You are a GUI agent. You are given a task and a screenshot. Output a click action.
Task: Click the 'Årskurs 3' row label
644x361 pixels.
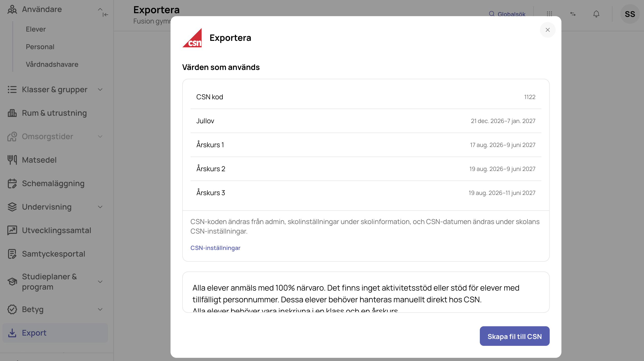coord(211,193)
